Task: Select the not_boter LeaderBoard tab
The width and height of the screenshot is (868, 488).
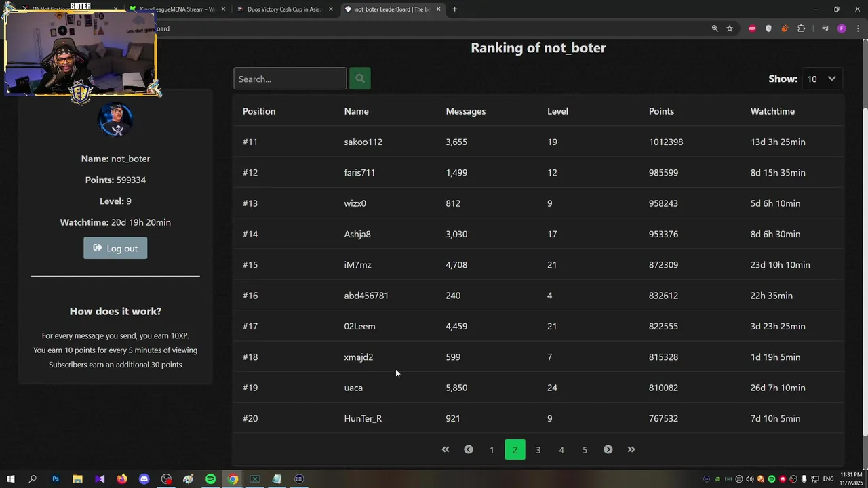Action: pyautogui.click(x=392, y=9)
